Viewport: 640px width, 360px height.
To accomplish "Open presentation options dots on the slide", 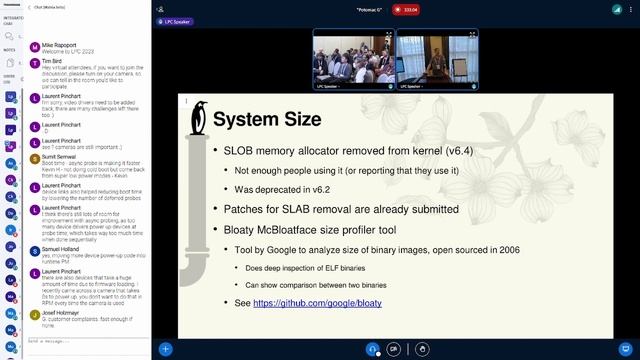I will tap(186, 101).
